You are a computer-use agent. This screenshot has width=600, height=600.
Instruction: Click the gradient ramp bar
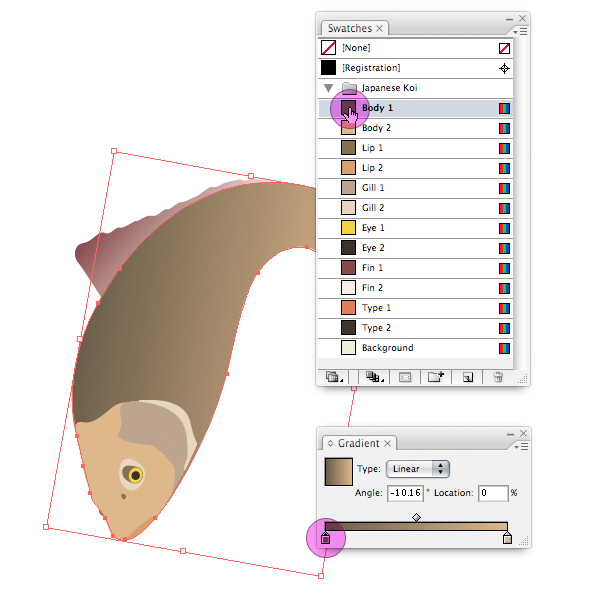(416, 526)
